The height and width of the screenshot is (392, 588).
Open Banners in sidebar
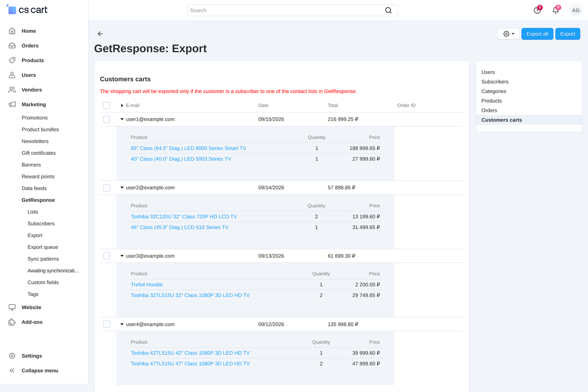point(31,165)
